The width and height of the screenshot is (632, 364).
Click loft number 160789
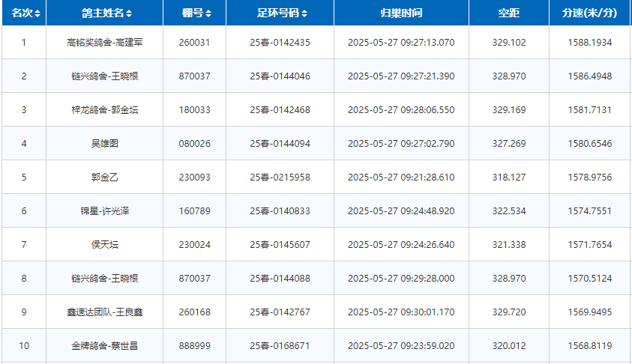(x=195, y=210)
